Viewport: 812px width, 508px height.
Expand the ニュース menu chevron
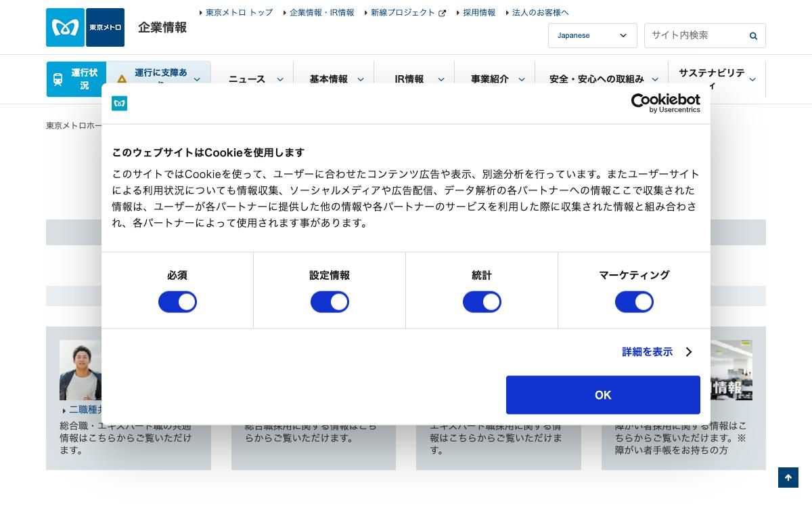pos(280,79)
